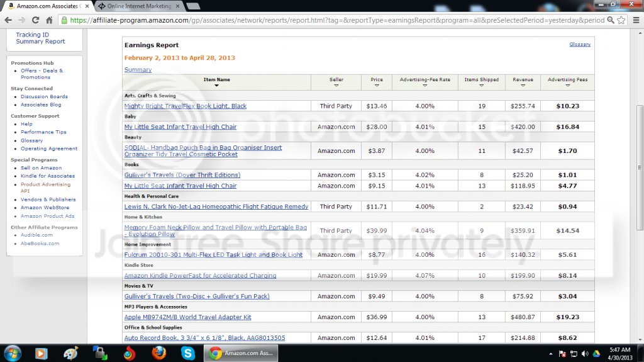Open Amazon Product Ads link
Image resolution: width=644 pixels, height=362 pixels.
[x=48, y=216]
